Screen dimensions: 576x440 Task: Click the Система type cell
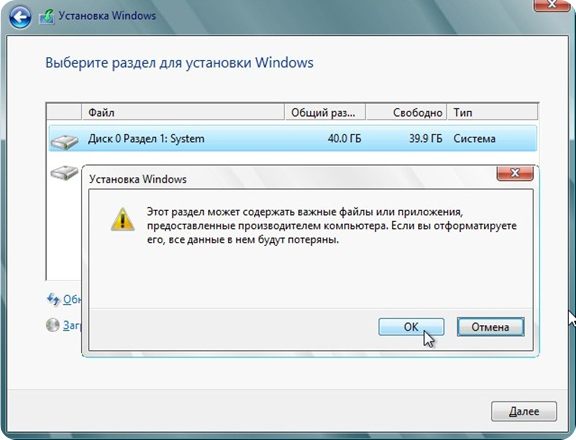coord(474,138)
